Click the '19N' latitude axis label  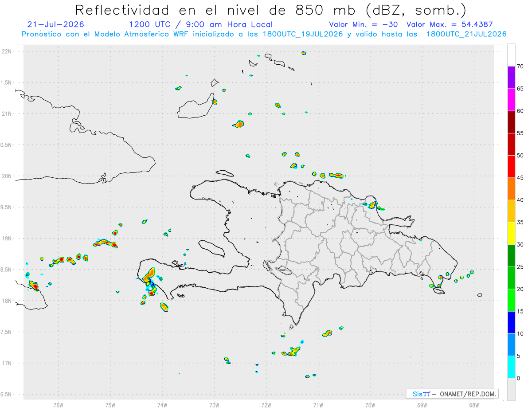[x=8, y=239]
